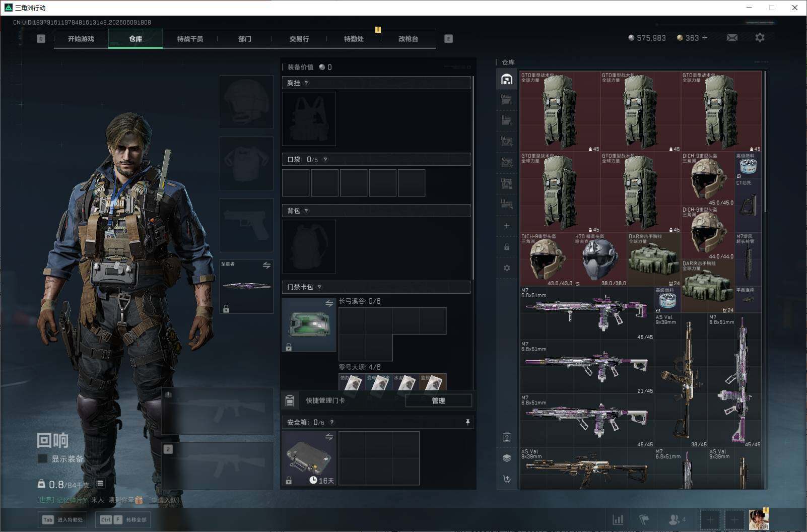This screenshot has width=807, height=532.
Task: Open warehouse sidebar gear settings
Action: [507, 268]
